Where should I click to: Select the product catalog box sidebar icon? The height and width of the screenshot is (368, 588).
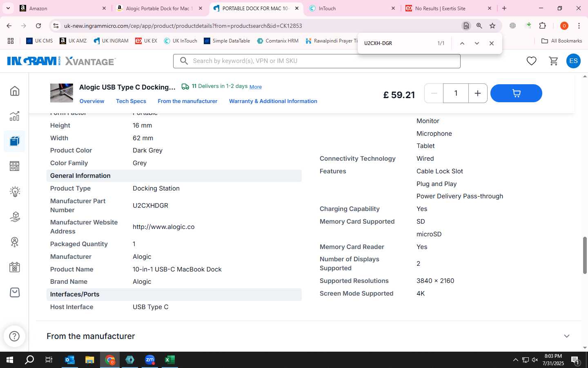15,141
